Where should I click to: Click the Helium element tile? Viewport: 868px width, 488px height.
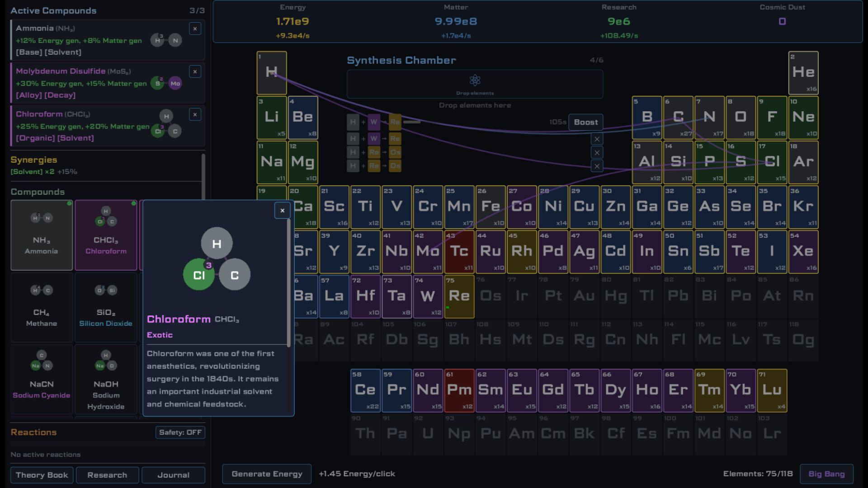[x=803, y=72]
